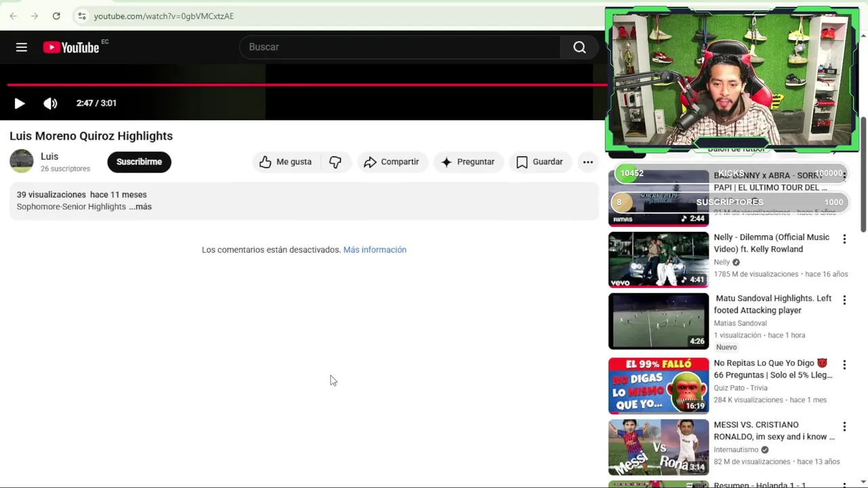The image size is (868, 488).
Task: Open Messi vs. Cristiano Ronaldo thumbnail
Action: [658, 447]
